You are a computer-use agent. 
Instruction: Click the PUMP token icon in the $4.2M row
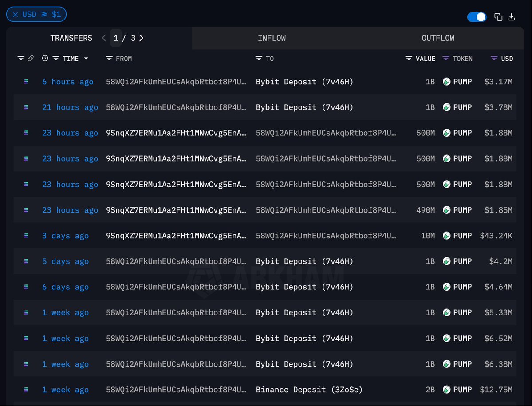pyautogui.click(x=446, y=261)
